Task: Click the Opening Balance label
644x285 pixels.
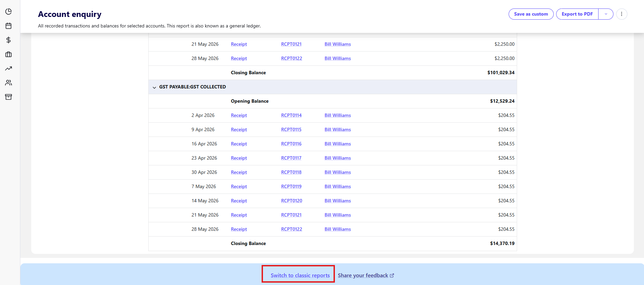Action: (250, 101)
